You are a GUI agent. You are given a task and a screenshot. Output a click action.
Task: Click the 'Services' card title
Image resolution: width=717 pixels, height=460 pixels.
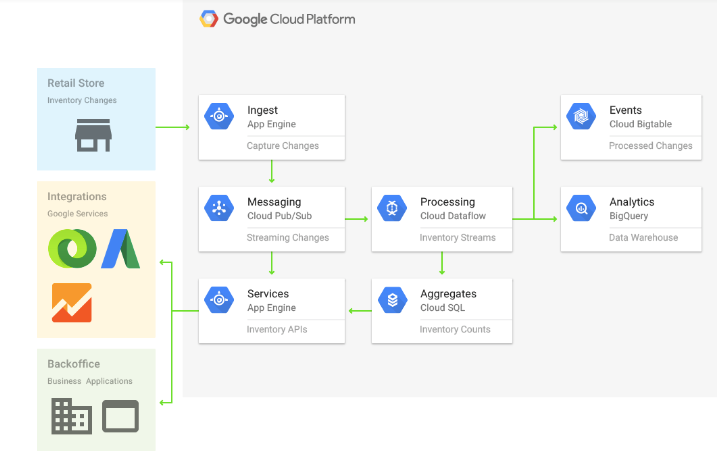pyautogui.click(x=268, y=294)
